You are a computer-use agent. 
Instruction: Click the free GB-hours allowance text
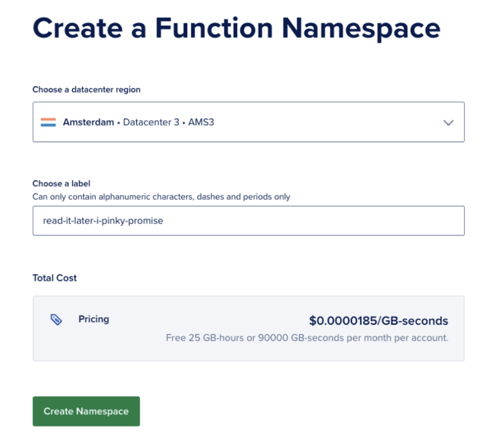[306, 338]
